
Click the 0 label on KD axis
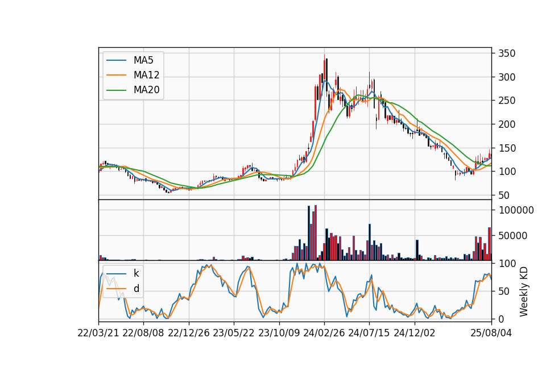tap(501, 319)
